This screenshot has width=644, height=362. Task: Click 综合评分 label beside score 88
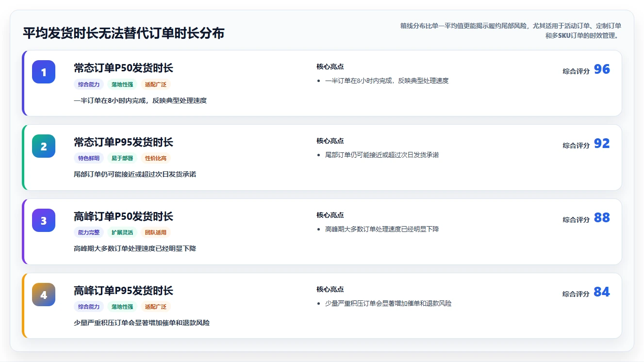(x=576, y=220)
